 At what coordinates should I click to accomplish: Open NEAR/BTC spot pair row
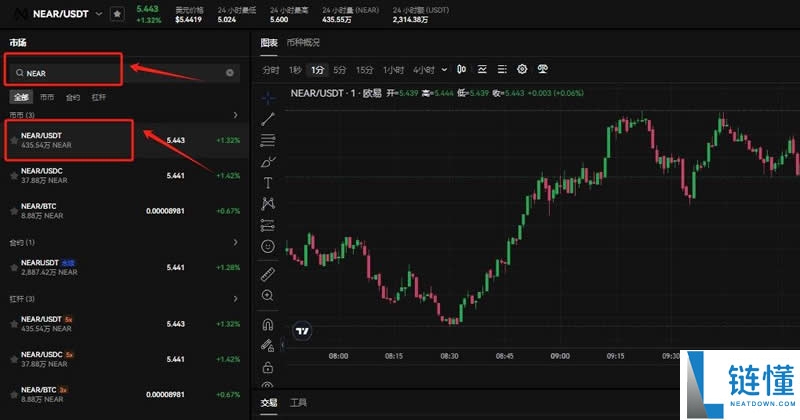(x=124, y=211)
